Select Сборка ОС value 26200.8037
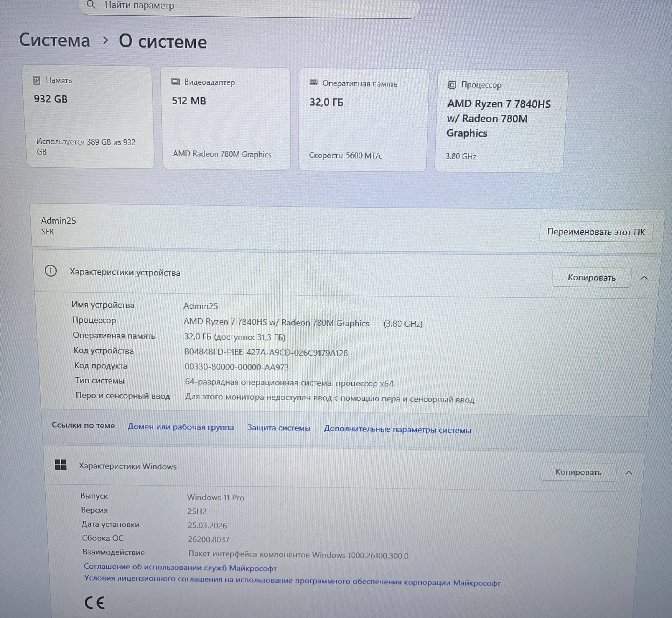 [209, 539]
